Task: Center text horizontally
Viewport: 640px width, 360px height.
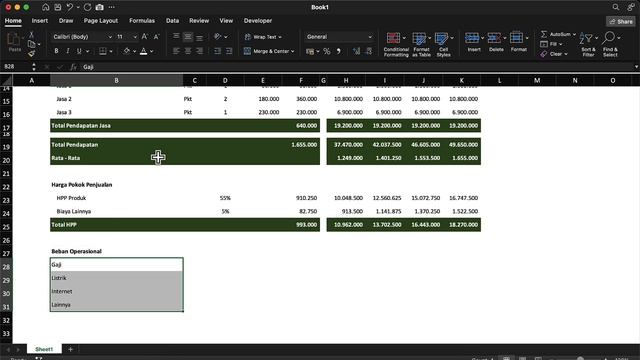Action: click(188, 51)
